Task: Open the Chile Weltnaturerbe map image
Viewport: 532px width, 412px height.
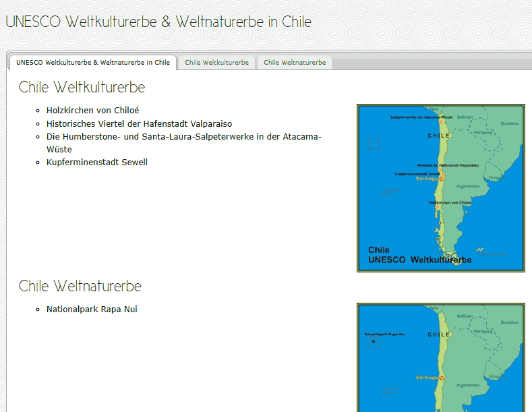Action: pyautogui.click(x=441, y=357)
